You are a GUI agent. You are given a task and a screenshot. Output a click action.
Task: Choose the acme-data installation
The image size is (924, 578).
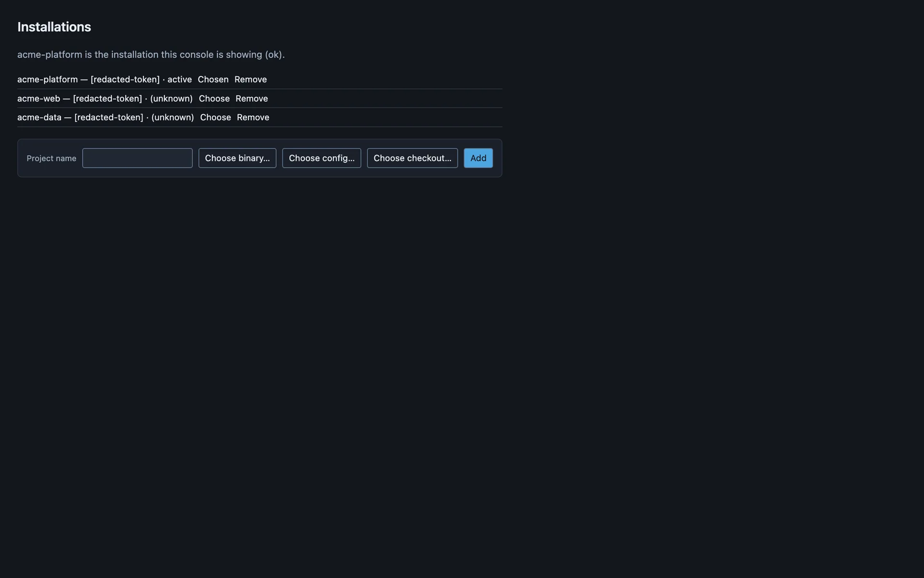click(x=215, y=118)
